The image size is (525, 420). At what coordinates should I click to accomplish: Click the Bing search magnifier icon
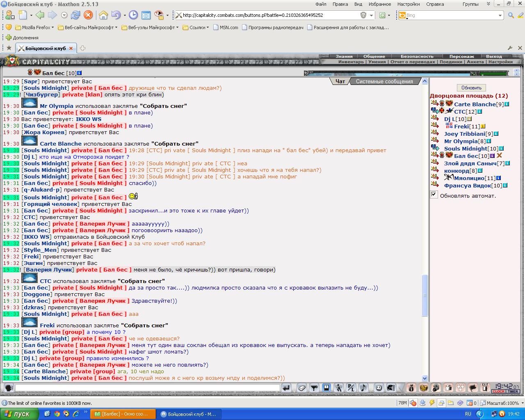pyautogui.click(x=511, y=15)
